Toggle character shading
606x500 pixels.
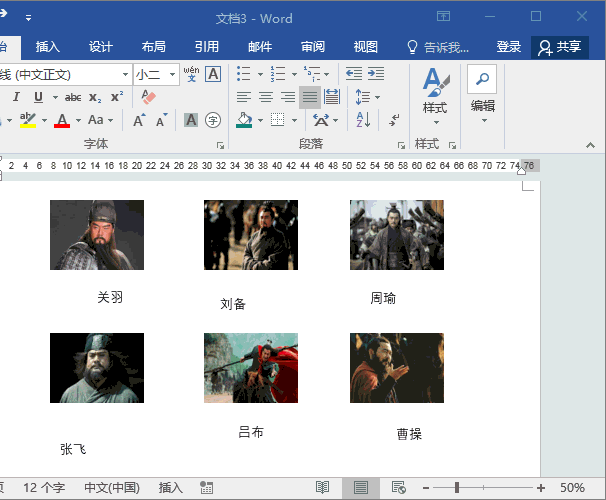191,120
